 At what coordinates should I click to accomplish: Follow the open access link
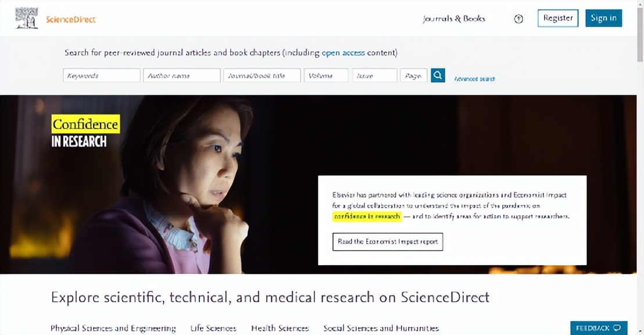343,52
